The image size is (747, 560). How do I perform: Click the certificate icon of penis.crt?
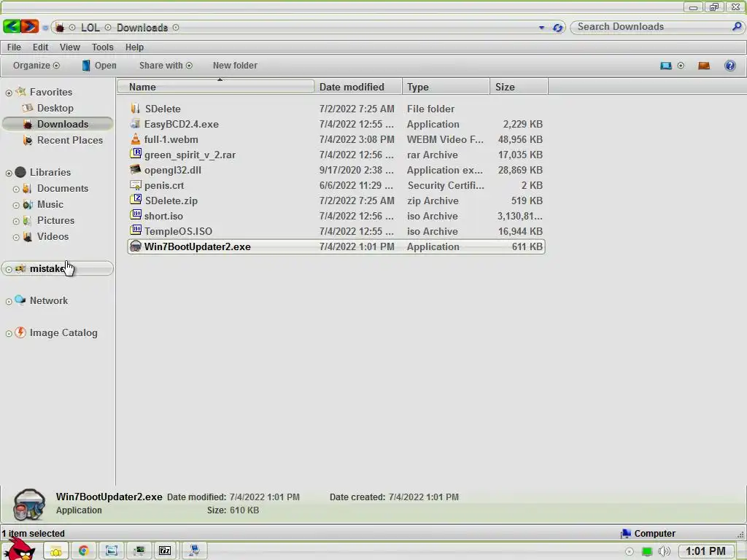135,184
